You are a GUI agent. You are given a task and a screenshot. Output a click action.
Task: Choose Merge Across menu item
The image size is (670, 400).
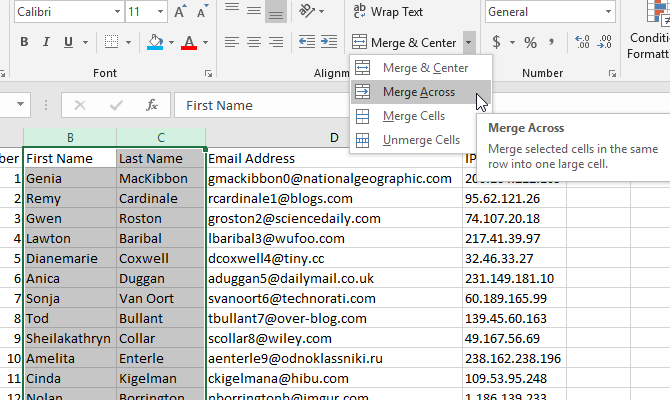pos(420,92)
